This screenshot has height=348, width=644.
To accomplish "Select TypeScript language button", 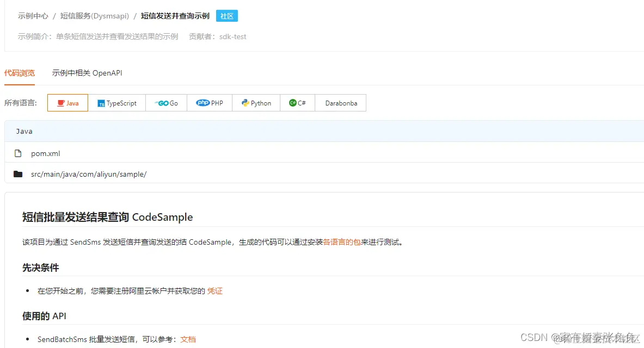I will click(117, 103).
